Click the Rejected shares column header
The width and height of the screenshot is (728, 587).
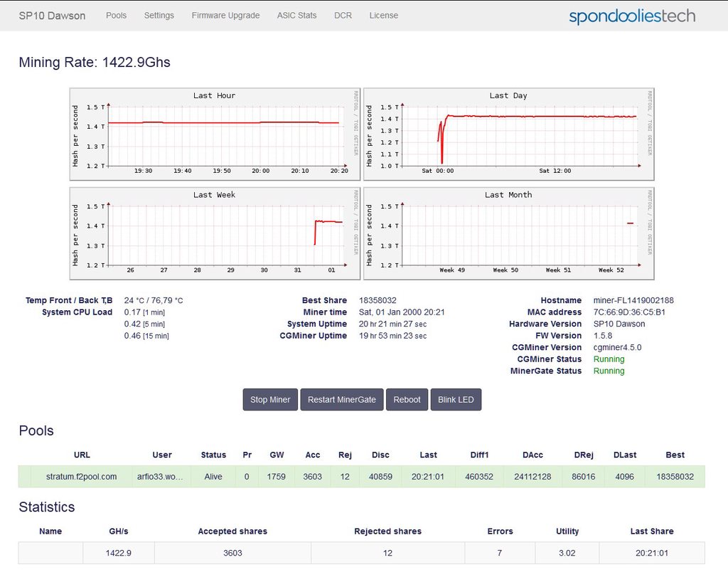387,532
